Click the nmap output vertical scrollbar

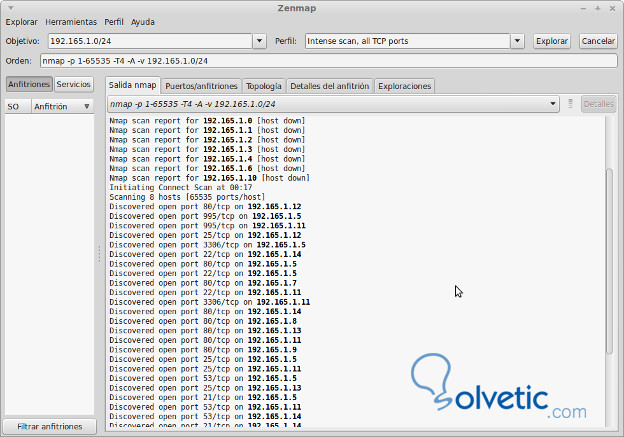pos(609,261)
